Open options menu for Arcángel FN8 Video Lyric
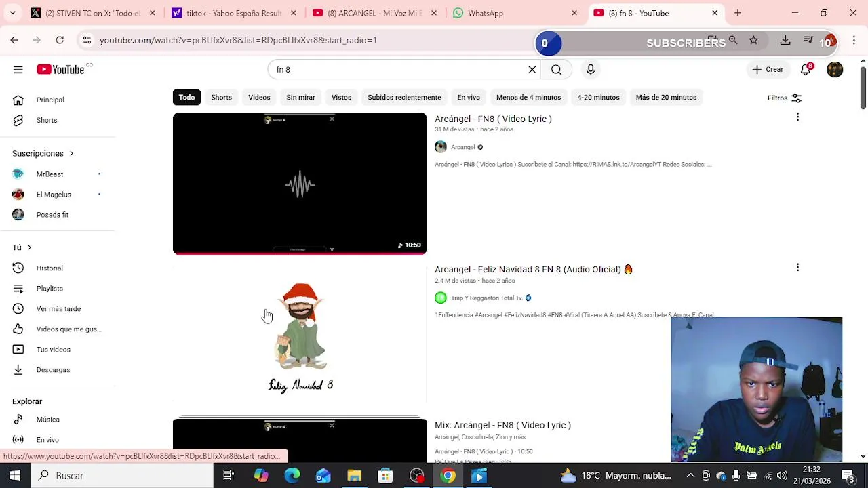 tap(797, 117)
